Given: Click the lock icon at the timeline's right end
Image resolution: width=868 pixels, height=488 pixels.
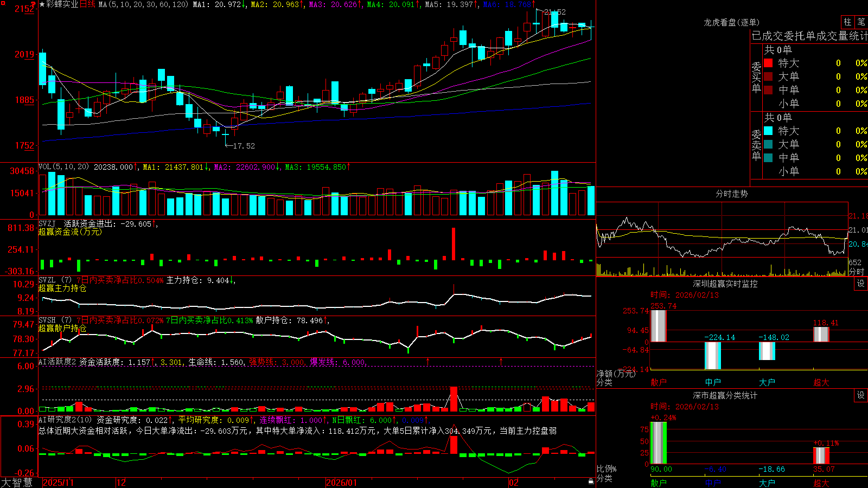Looking at the screenshot, I should (591, 481).
